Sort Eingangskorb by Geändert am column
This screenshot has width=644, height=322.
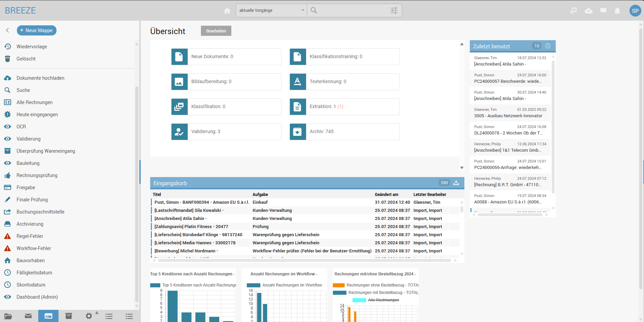point(387,195)
